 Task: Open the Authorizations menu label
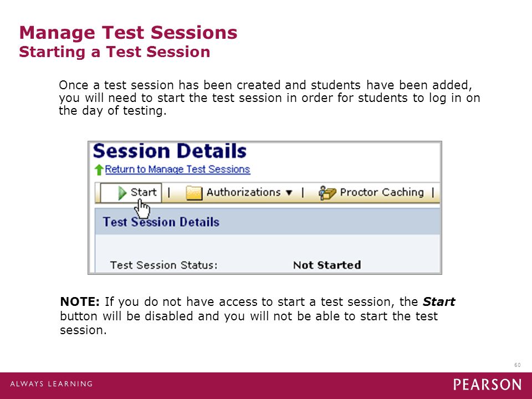(x=243, y=192)
